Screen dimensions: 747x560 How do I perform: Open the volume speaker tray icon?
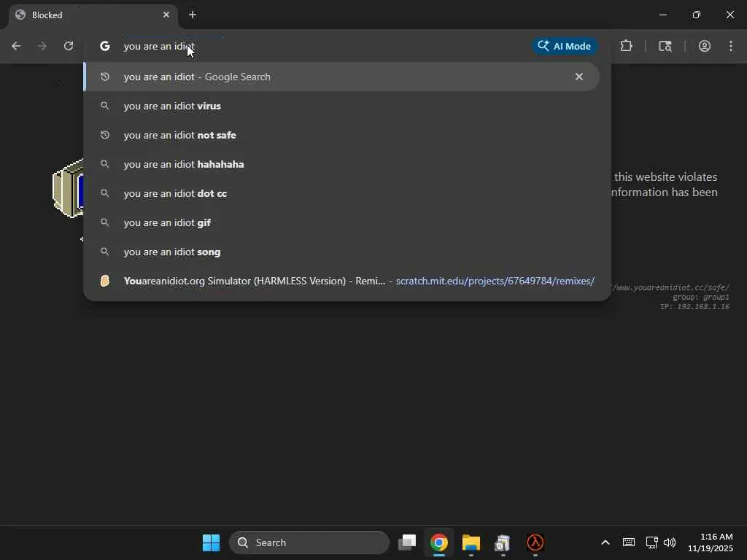670,542
